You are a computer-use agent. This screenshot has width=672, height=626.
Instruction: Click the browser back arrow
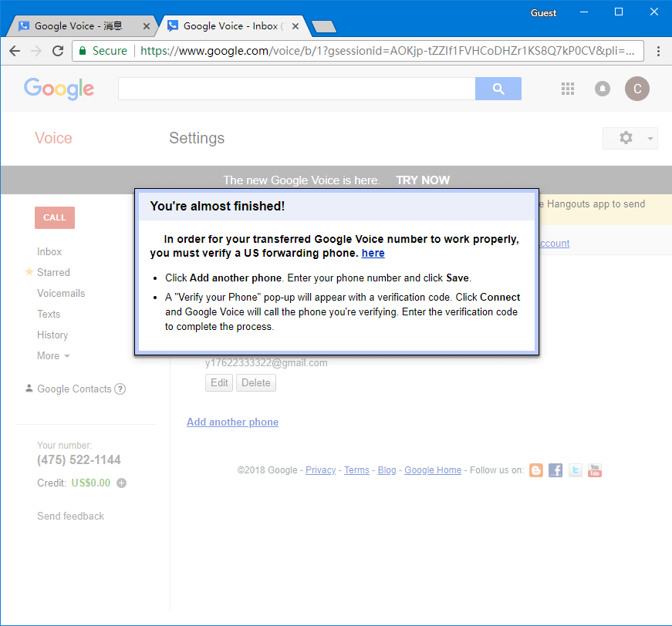coord(15,51)
